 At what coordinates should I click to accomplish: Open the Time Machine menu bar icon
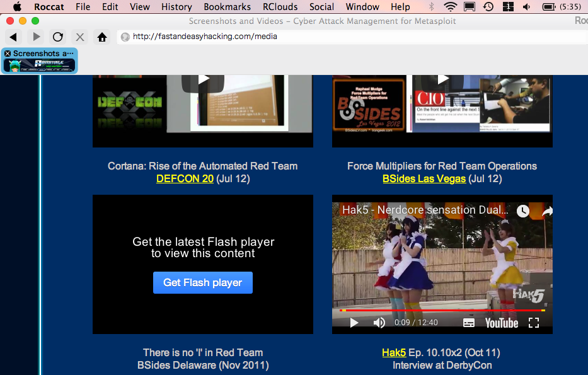pos(488,6)
